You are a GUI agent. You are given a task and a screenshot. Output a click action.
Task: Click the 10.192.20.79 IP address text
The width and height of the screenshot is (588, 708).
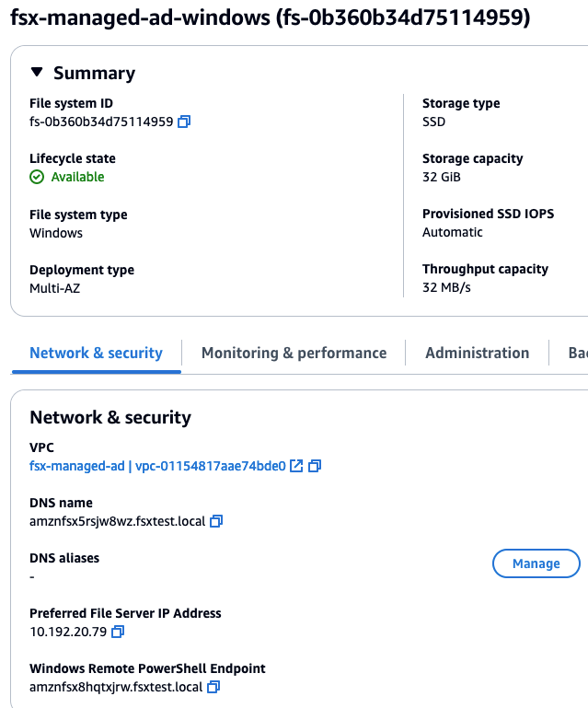(68, 632)
